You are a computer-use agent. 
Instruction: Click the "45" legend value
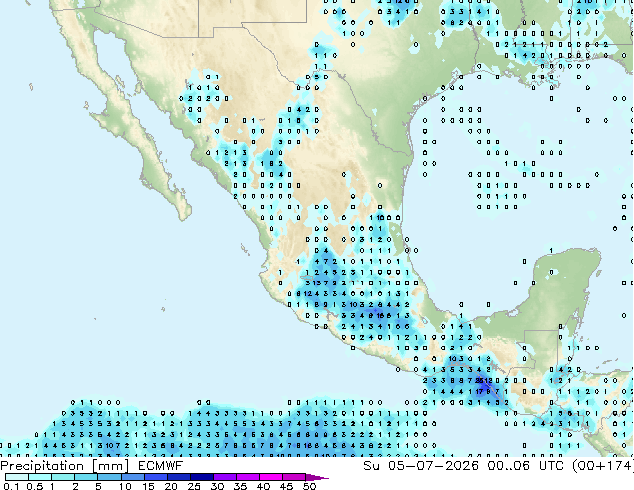[286, 486]
